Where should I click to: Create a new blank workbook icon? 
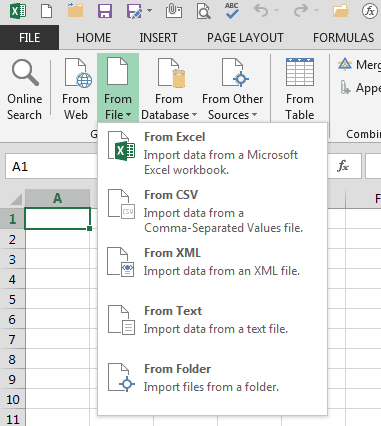pyautogui.click(x=46, y=11)
